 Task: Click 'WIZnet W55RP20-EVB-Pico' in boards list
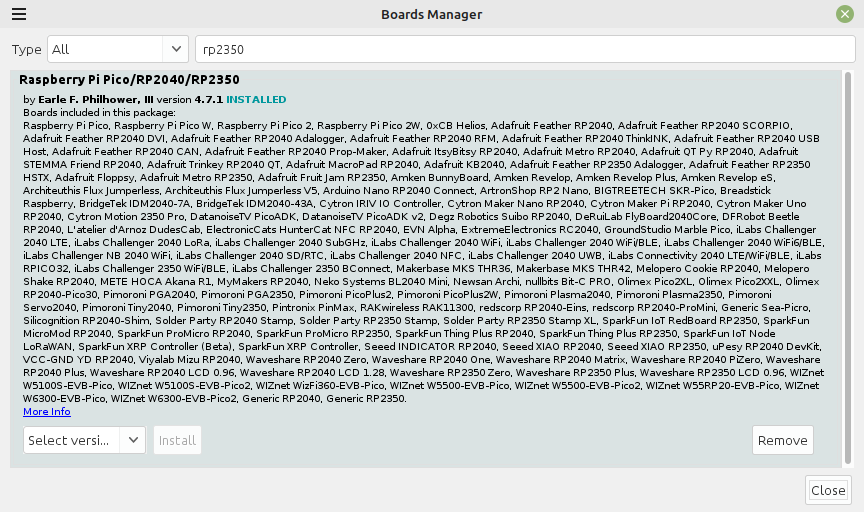click(x=712, y=386)
